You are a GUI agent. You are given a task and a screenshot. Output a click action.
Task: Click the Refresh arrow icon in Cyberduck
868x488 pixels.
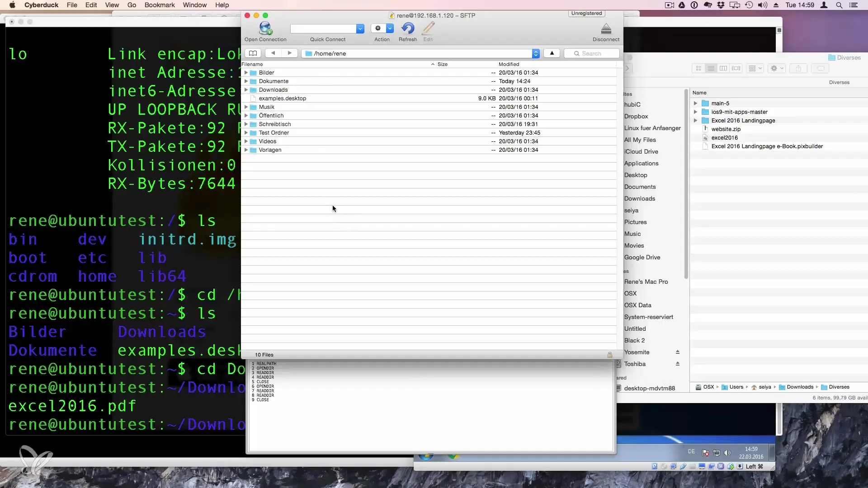407,28
